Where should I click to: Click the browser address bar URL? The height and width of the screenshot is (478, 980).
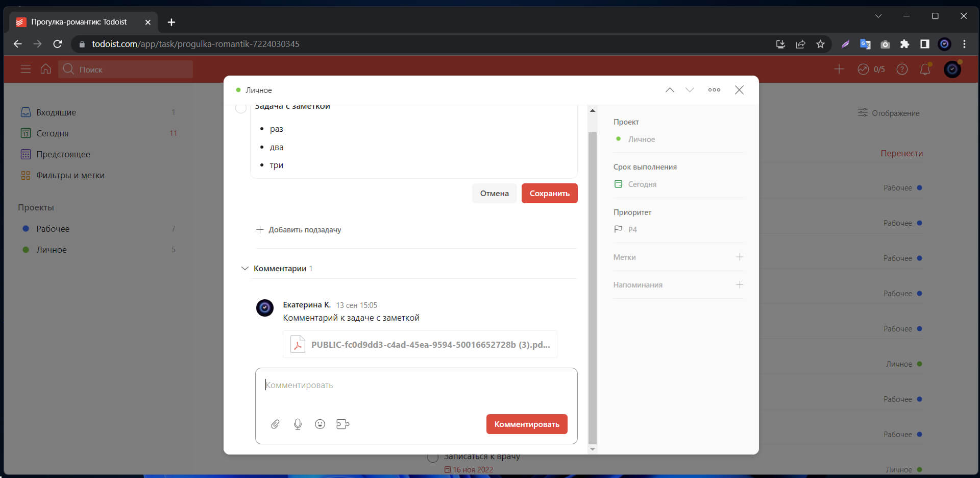195,44
